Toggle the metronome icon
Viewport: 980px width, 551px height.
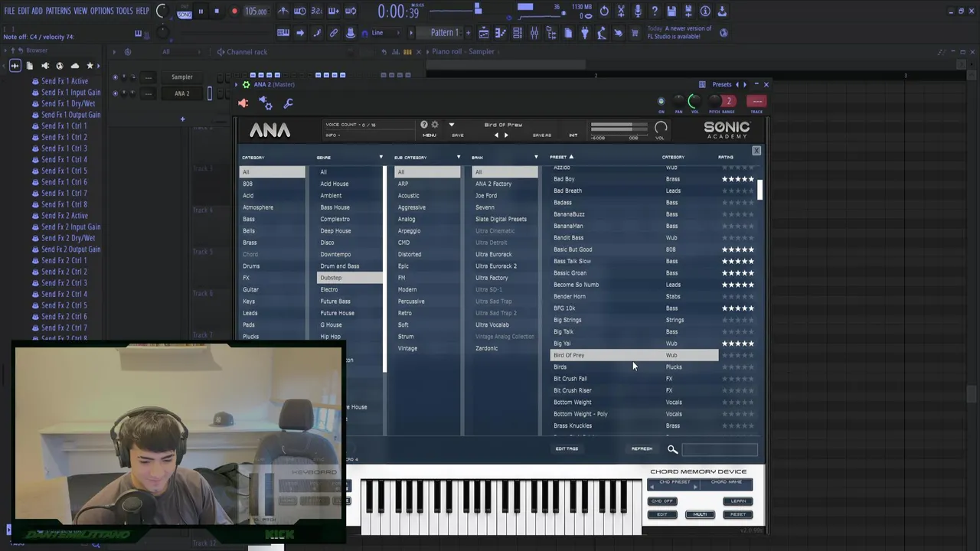click(283, 11)
